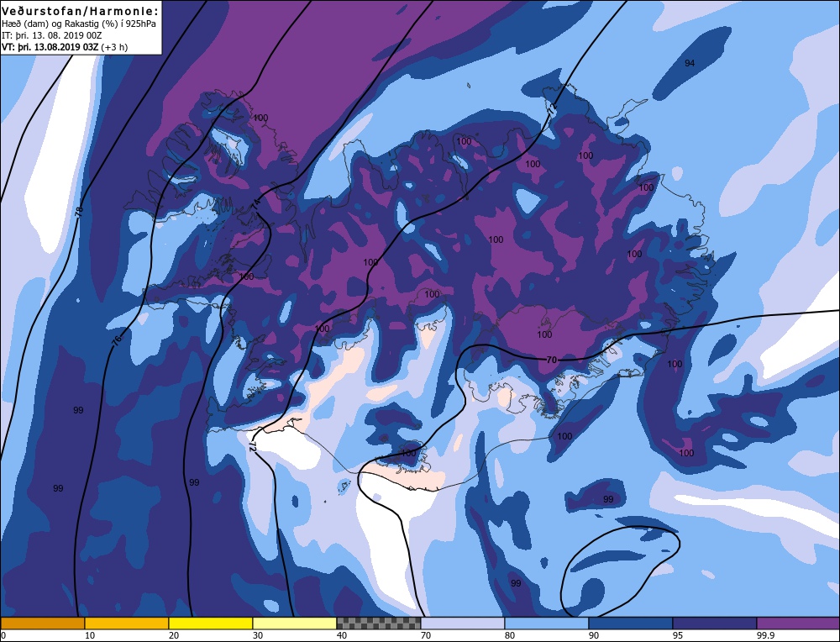The height and width of the screenshot is (642, 840).
Task: Click the bright yellow 20–30 legend swatch
Action: pyautogui.click(x=211, y=624)
